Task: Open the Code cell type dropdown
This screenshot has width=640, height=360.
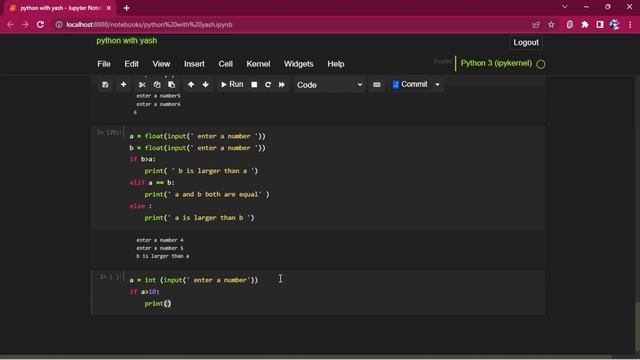Action: 329,85
